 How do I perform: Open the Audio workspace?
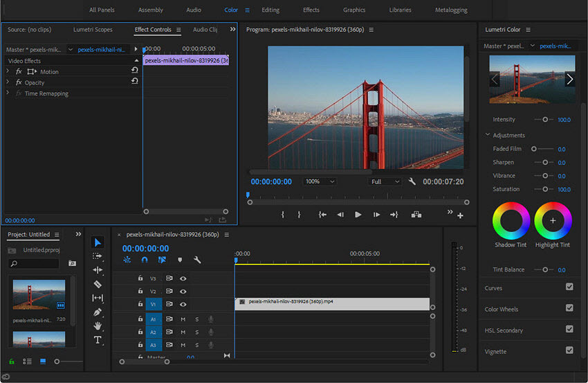tap(194, 10)
